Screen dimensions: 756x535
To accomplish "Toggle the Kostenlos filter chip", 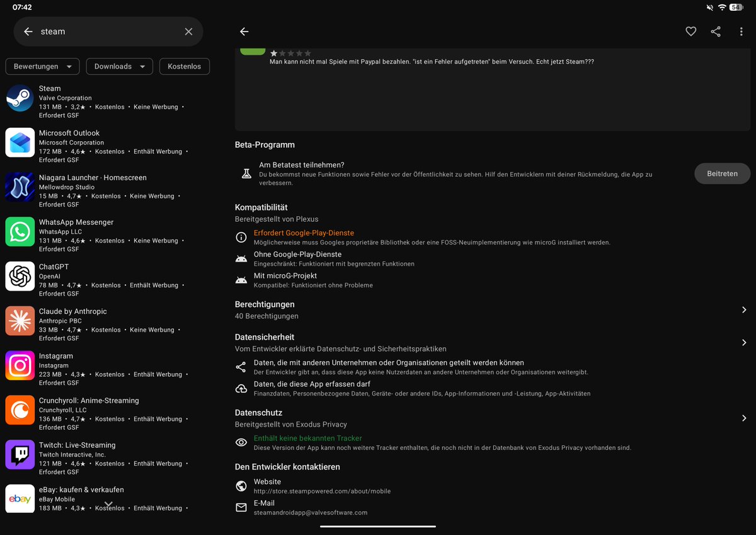I will (x=185, y=66).
